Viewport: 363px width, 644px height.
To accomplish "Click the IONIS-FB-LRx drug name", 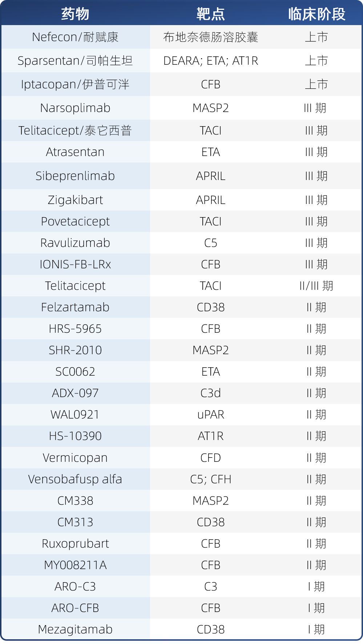I will (x=75, y=264).
